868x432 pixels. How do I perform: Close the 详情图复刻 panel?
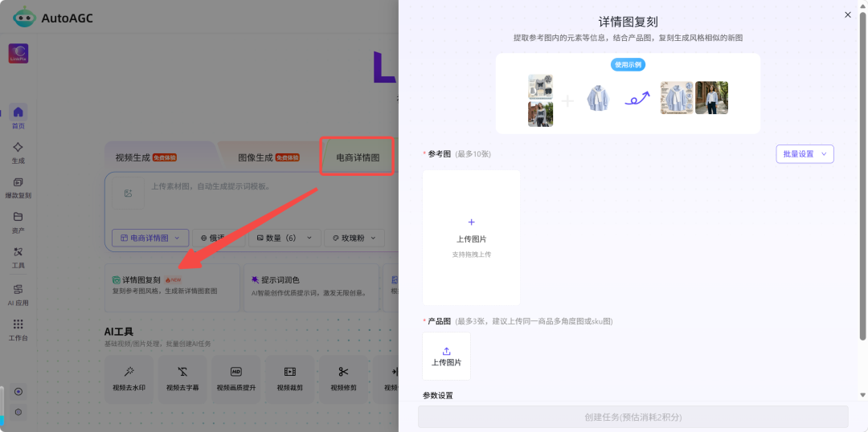pos(848,15)
